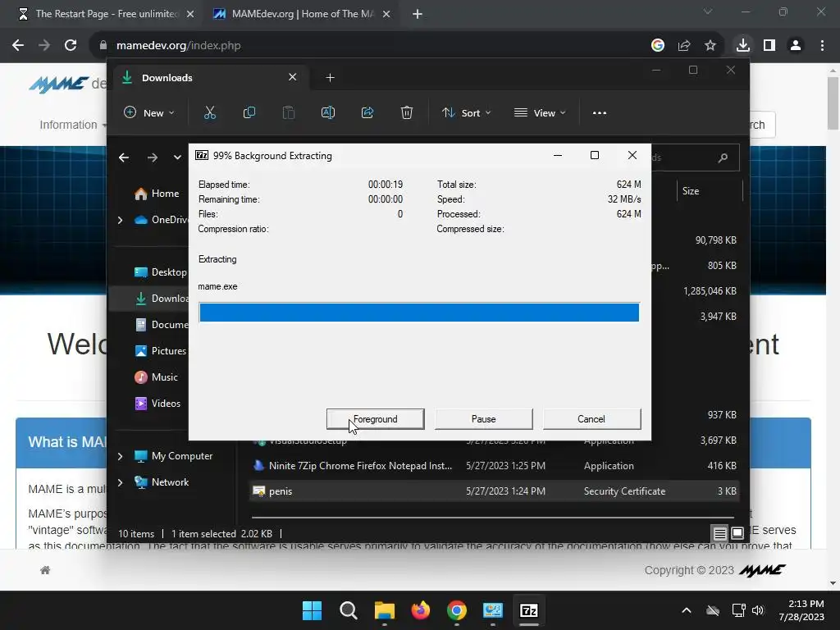The width and height of the screenshot is (840, 630).
Task: Select Pictures in Explorer sidebar
Action: point(160,351)
